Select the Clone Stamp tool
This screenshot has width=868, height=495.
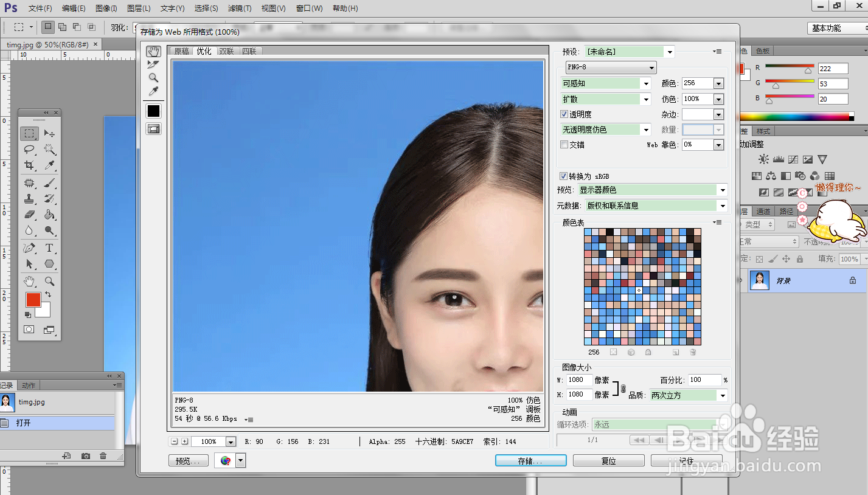point(29,198)
